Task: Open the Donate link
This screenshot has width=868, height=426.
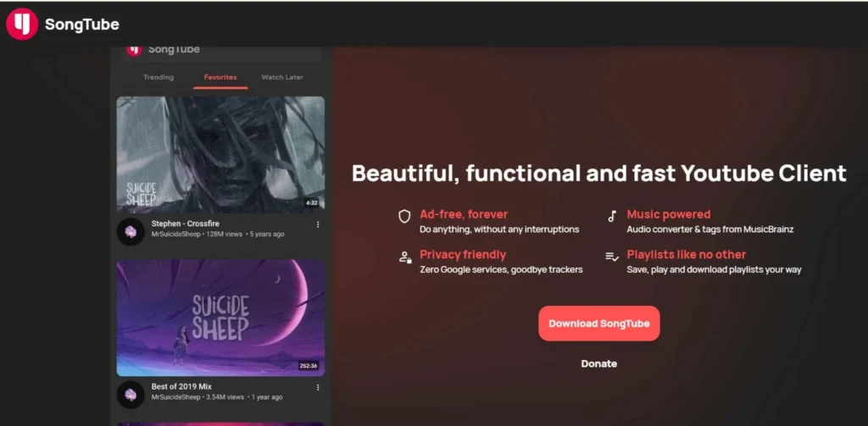Action: click(x=599, y=363)
